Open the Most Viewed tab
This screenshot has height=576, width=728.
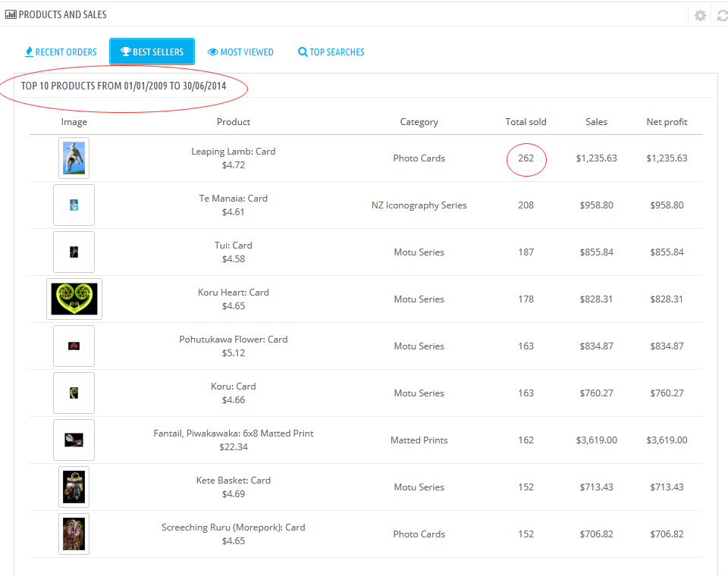pos(240,52)
